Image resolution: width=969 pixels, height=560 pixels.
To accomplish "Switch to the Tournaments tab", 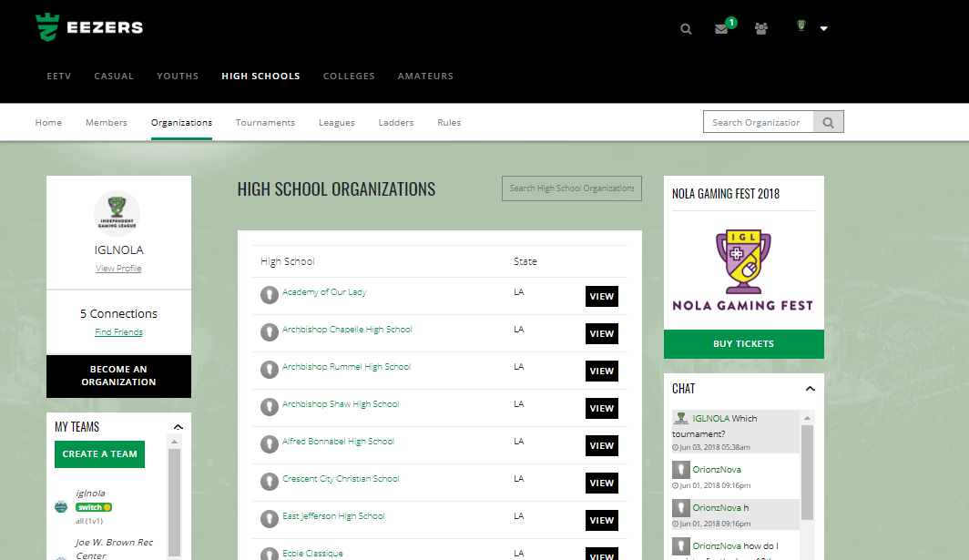I will 265,122.
